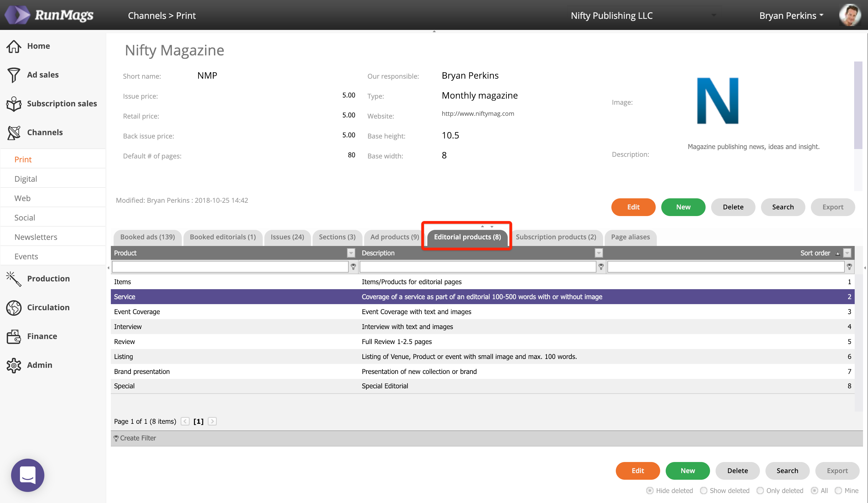Switch to Sections (3) tab
Image resolution: width=868 pixels, height=503 pixels.
pyautogui.click(x=337, y=237)
